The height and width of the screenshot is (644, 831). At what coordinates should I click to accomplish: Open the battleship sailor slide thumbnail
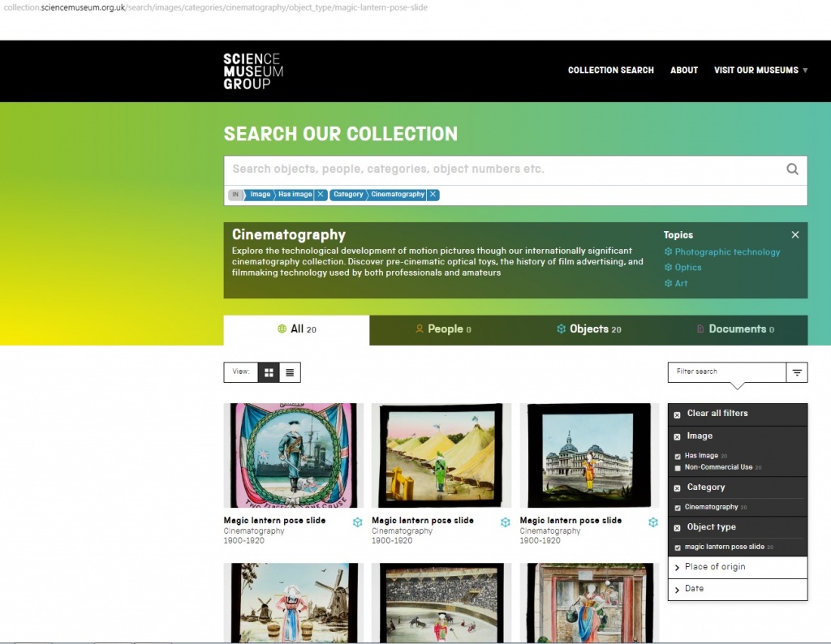tap(294, 456)
